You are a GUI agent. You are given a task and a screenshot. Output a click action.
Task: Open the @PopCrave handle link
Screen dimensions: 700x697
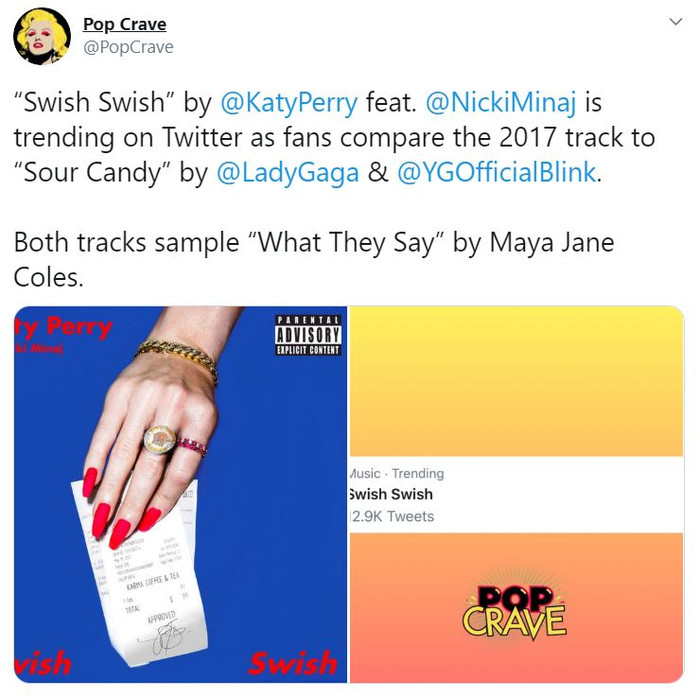click(x=128, y=47)
